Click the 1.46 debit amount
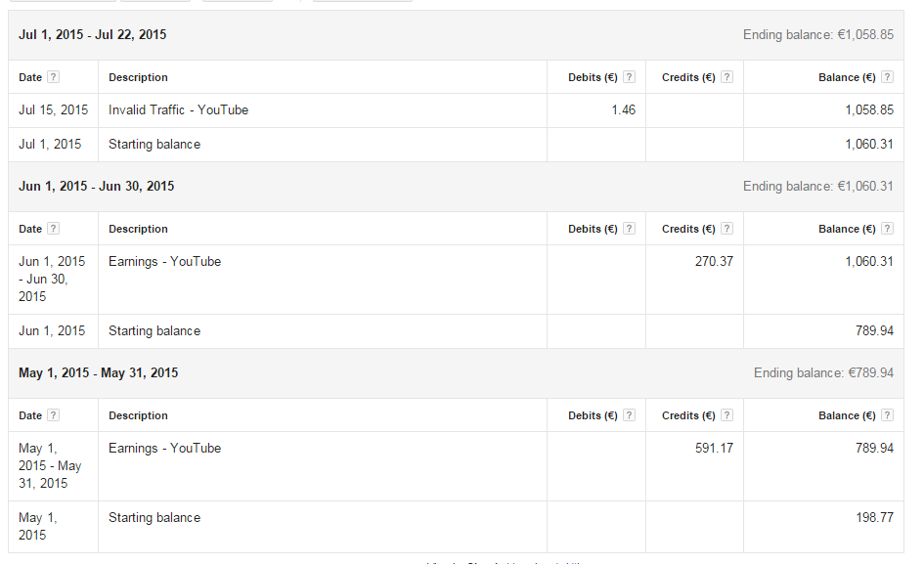 [x=623, y=110]
